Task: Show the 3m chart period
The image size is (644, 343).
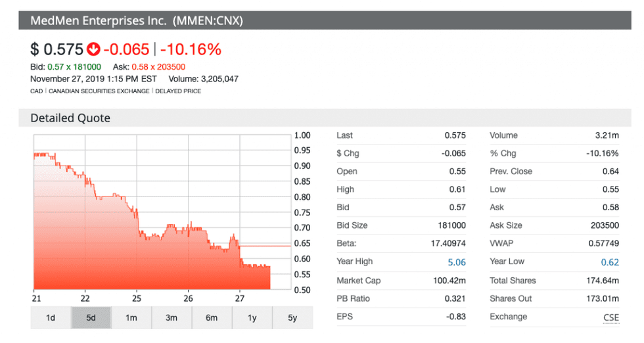Action: tap(172, 318)
